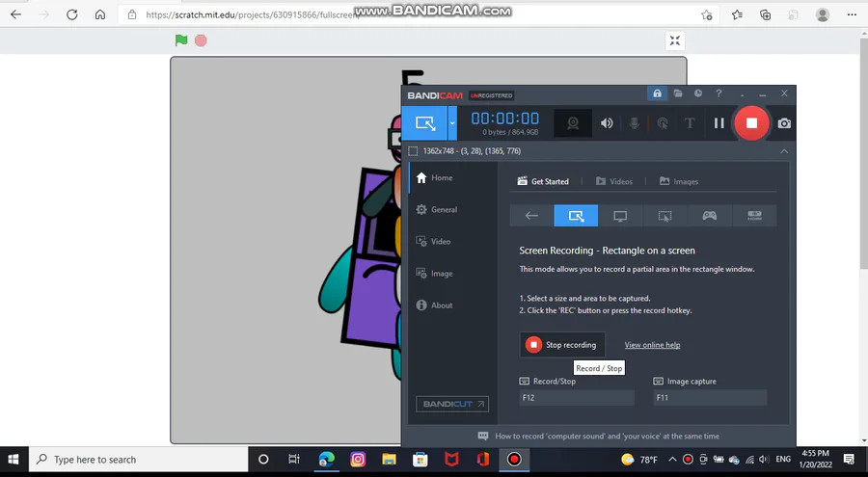
Task: Open Microsoft Store from taskbar
Action: tap(420, 460)
